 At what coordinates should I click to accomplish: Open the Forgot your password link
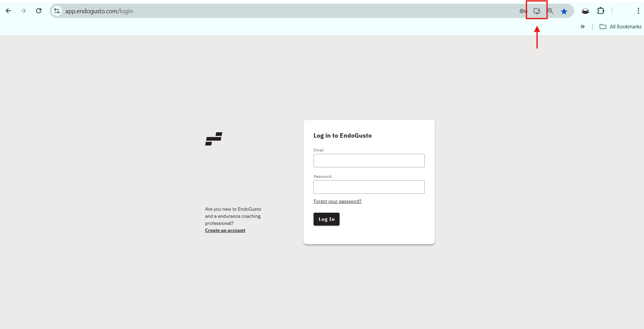(x=338, y=201)
